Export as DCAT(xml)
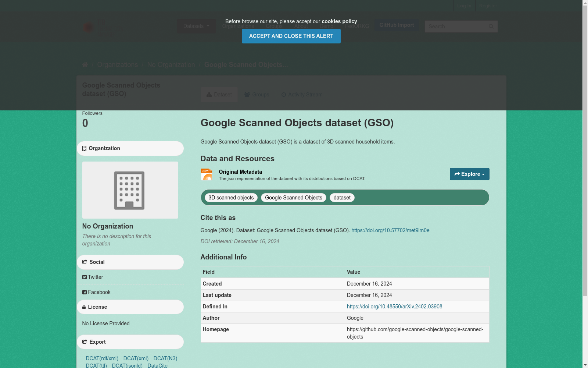 (136, 358)
